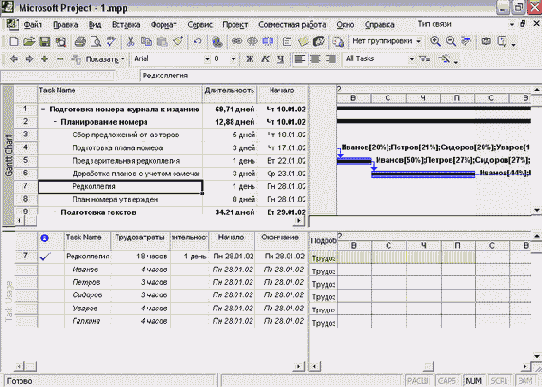Toggle Bold formatting button
Image resolution: width=542 pixels, height=387 pixels.
[x=249, y=59]
